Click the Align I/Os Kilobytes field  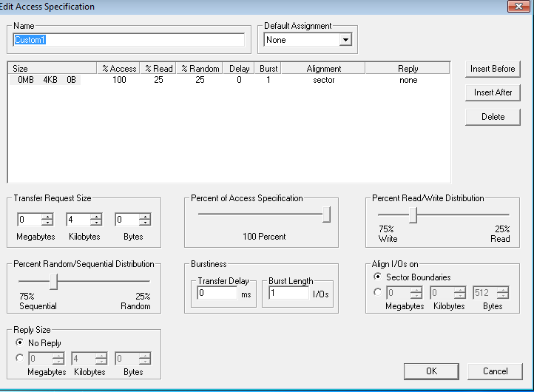click(442, 293)
